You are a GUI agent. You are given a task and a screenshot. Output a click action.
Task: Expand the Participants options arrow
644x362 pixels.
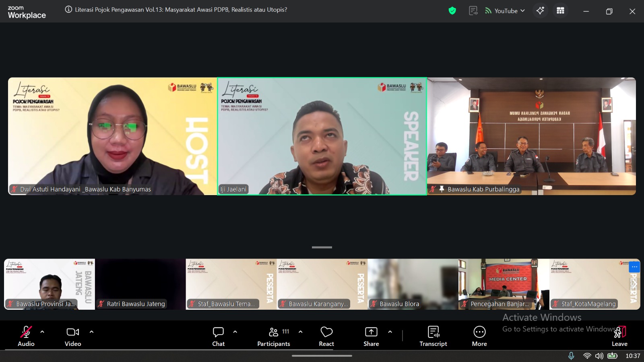300,332
